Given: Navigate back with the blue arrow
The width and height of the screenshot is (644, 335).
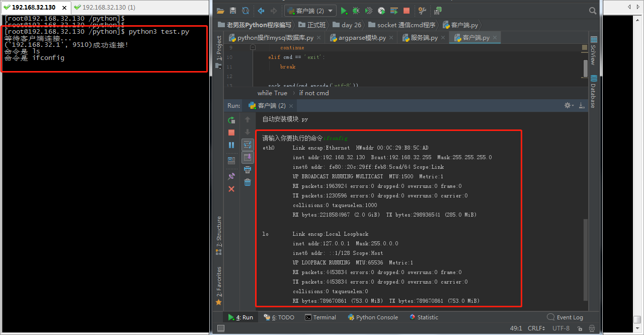Looking at the screenshot, I should coord(261,11).
